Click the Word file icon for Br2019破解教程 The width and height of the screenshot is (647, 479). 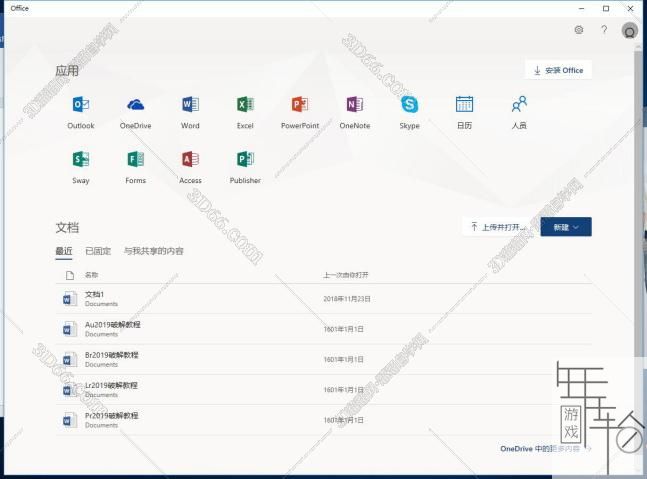coord(69,359)
